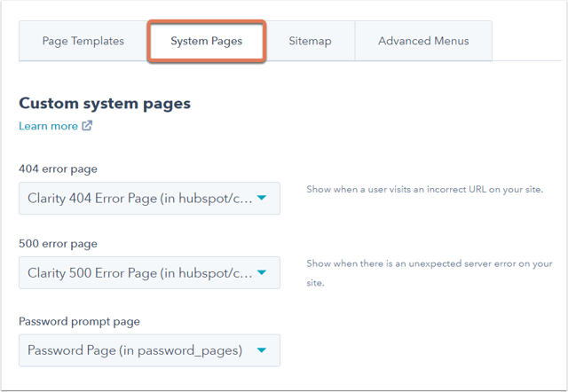This screenshot has width=568, height=392.
Task: Open the Clarity 500 Error Page dropdown
Action: [149, 273]
